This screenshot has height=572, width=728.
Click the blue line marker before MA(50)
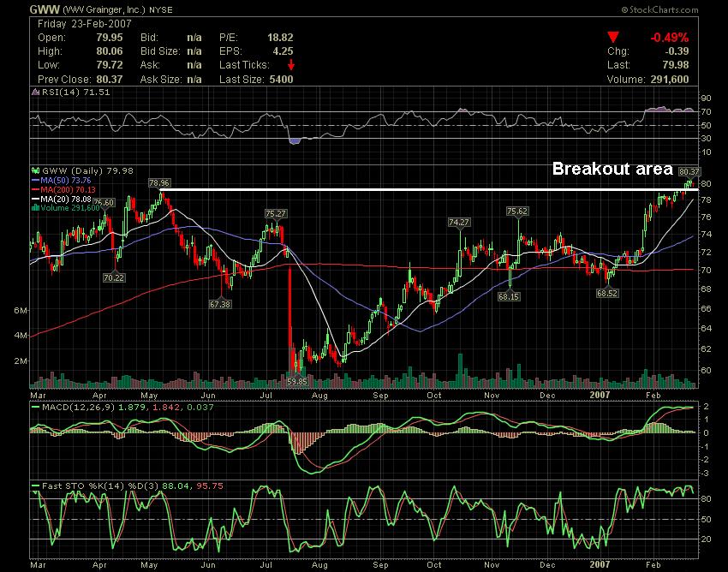35,180
